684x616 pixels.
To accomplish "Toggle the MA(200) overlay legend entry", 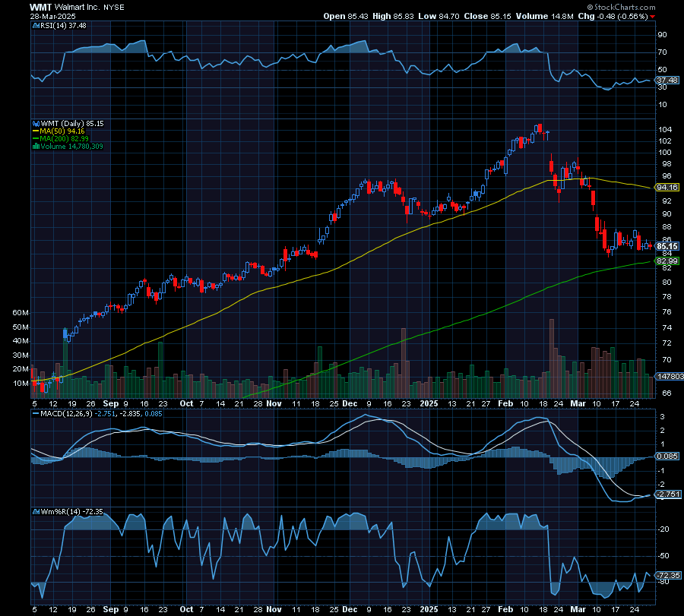I will (x=65, y=137).
